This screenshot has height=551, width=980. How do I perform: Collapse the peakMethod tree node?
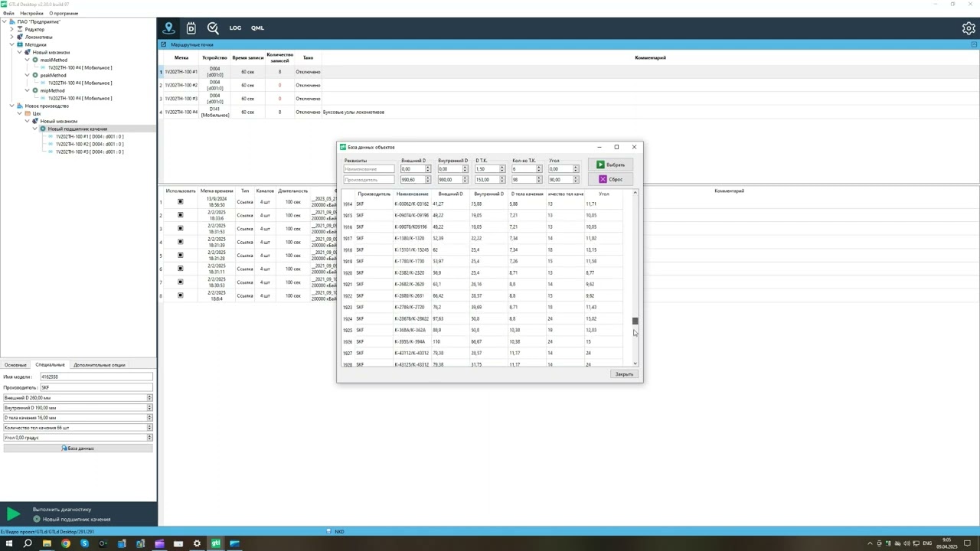27,75
